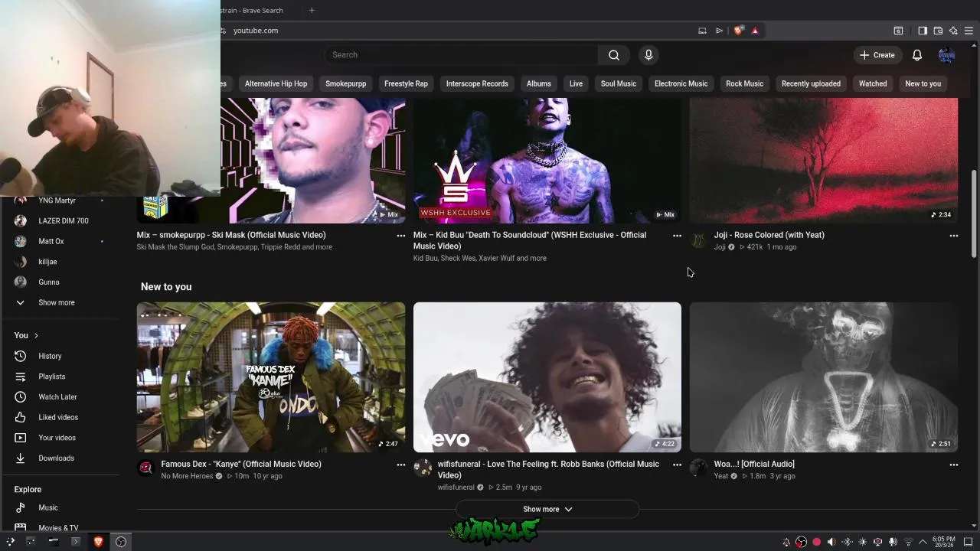Click the Bluetooth tray icon
The height and width of the screenshot is (551, 980).
[847, 542]
